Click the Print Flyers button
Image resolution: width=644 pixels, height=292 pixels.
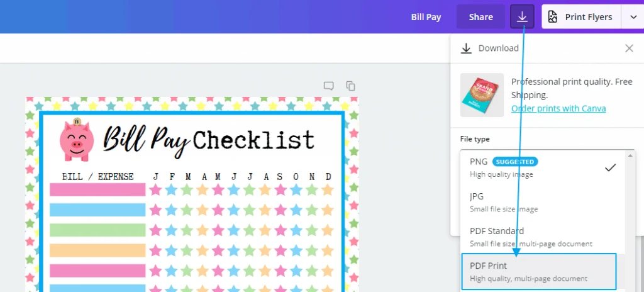[x=581, y=17]
